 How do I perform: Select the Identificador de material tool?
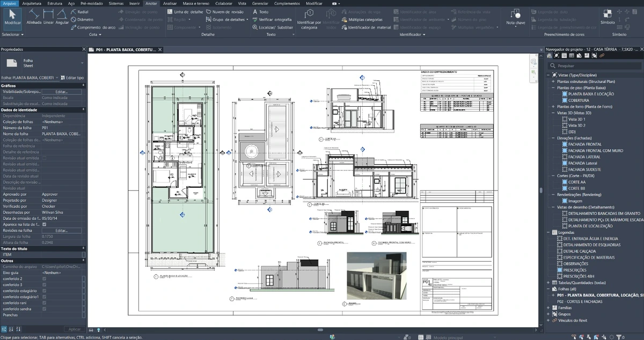366,27
